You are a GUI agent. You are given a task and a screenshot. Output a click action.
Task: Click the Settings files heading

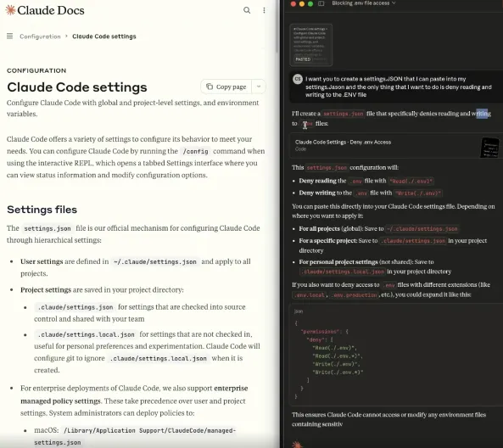(42, 210)
